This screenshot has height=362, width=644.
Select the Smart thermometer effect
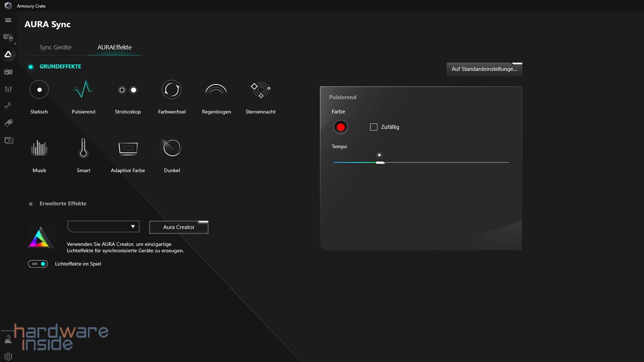click(84, 148)
